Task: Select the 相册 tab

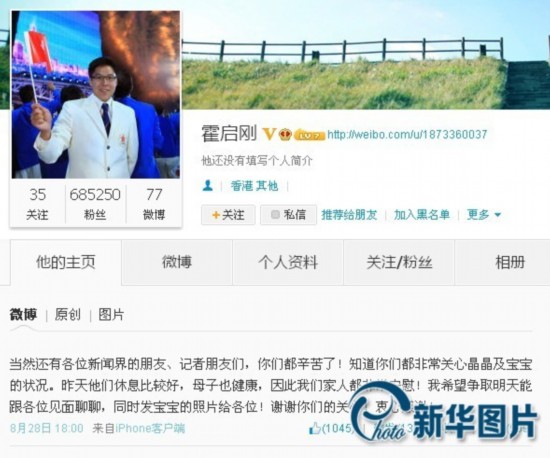Action: tap(510, 262)
